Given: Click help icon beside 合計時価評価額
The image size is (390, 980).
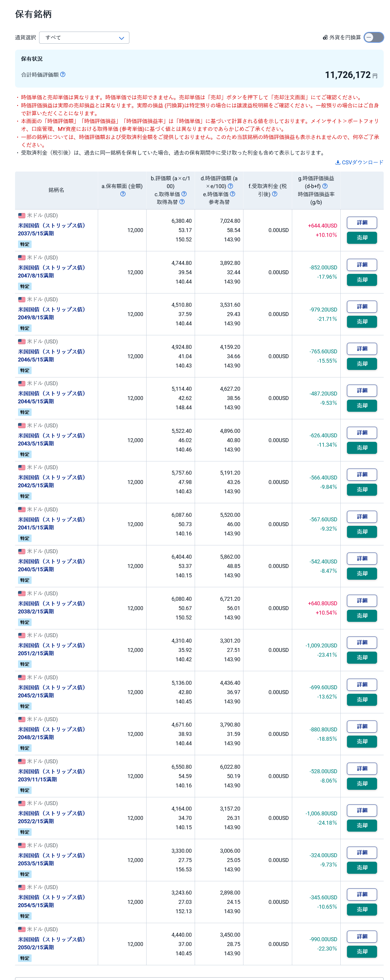Looking at the screenshot, I should (x=63, y=75).
